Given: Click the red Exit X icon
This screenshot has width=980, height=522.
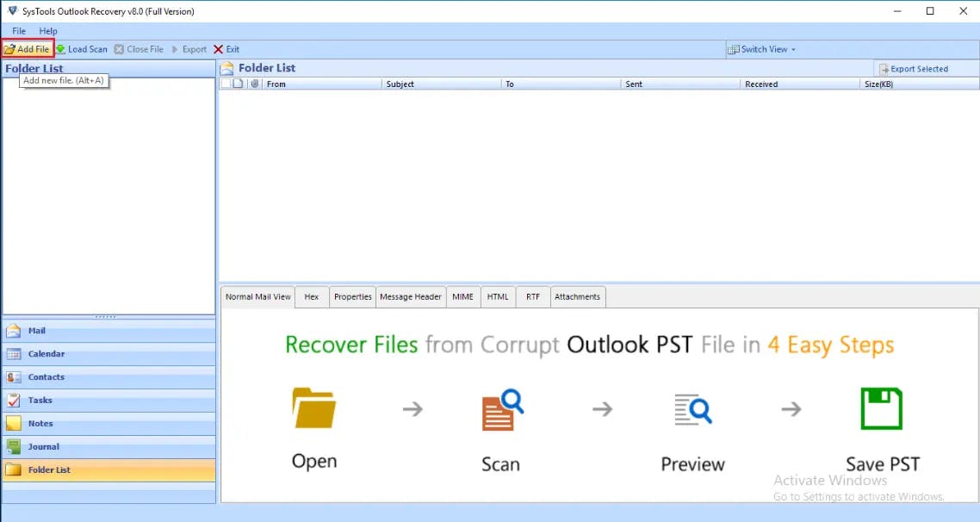Looking at the screenshot, I should coord(218,49).
